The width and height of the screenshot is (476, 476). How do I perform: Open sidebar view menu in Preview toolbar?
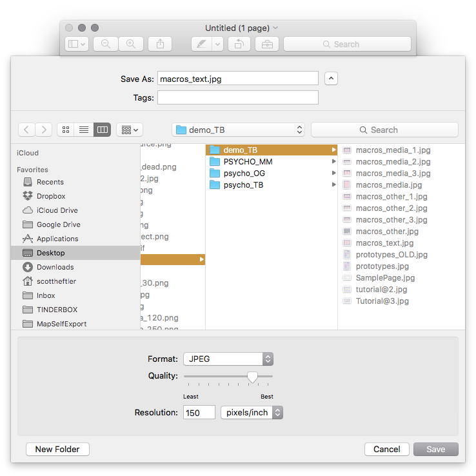77,45
